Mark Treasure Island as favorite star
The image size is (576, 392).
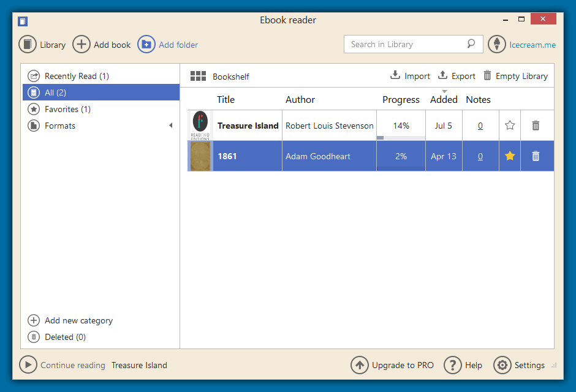(510, 126)
